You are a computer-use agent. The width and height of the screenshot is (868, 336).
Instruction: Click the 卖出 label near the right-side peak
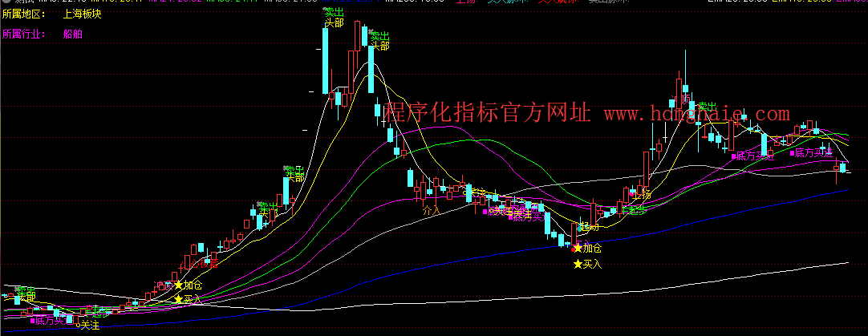click(707, 107)
